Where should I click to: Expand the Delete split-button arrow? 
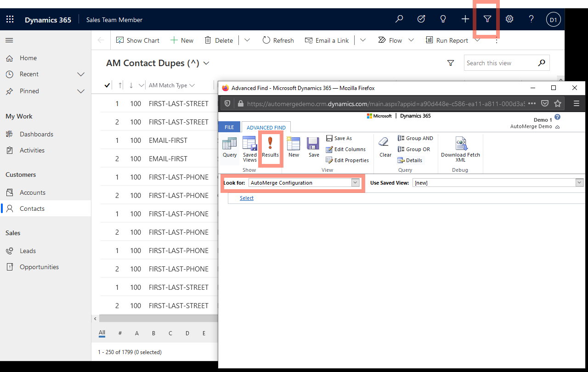coord(247,40)
